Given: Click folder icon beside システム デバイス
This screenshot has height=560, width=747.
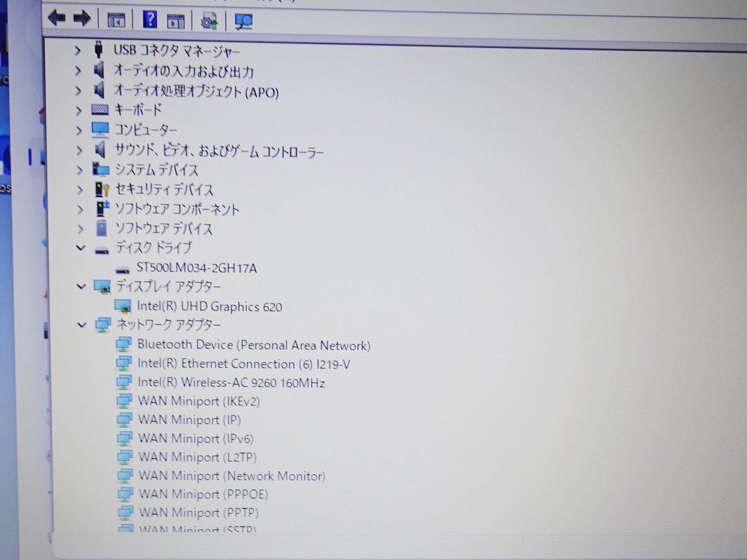Looking at the screenshot, I should (100, 169).
